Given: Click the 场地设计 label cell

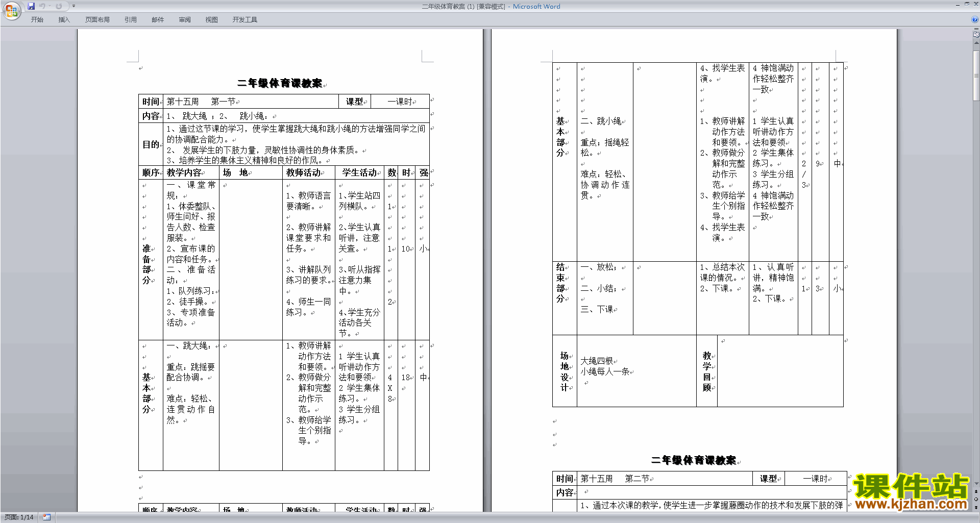Looking at the screenshot, I should pos(565,371).
